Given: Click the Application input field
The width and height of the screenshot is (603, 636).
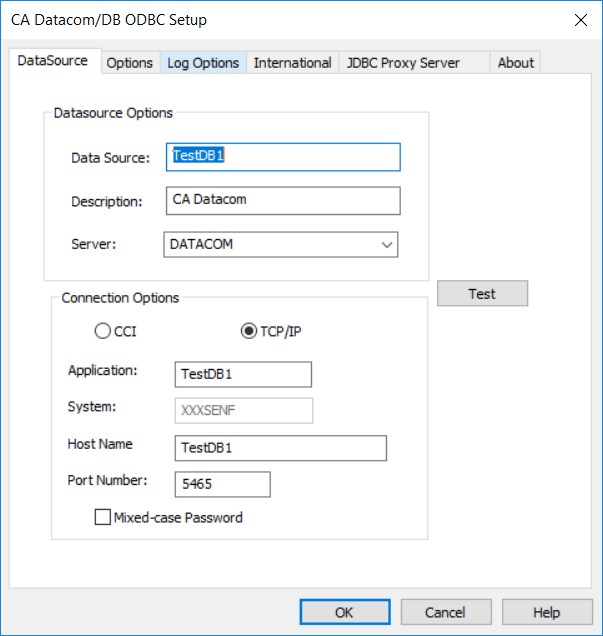Looking at the screenshot, I should pyautogui.click(x=243, y=374).
